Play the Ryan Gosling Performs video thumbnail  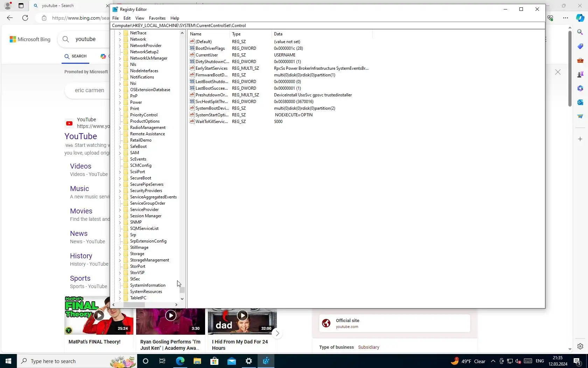[170, 315]
